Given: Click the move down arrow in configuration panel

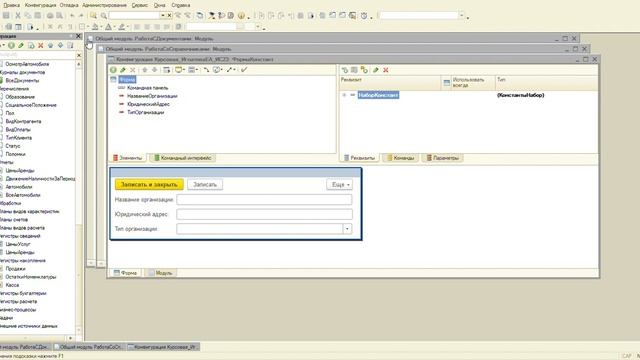Looking at the screenshot, I should [60, 45].
